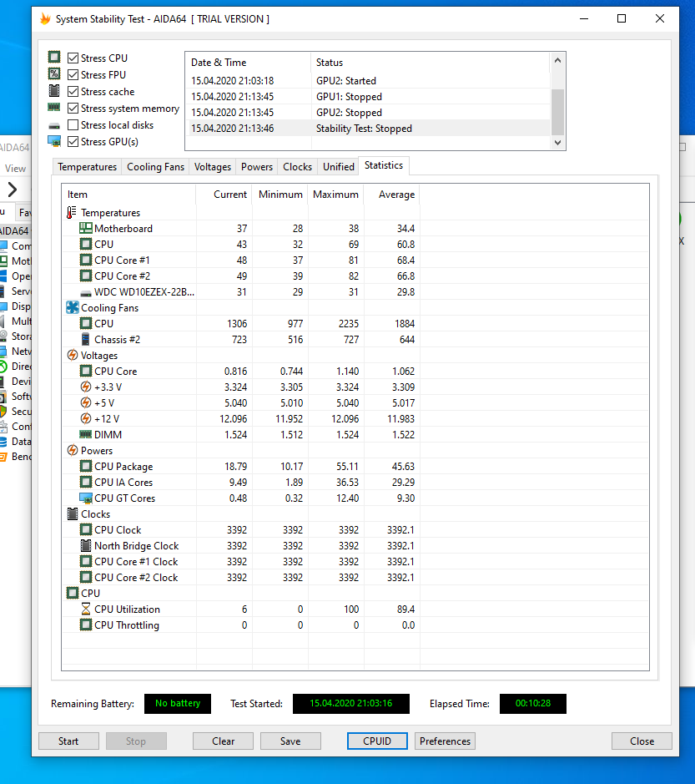Click the Current column header
Screen dimensions: 695x784
[224, 195]
